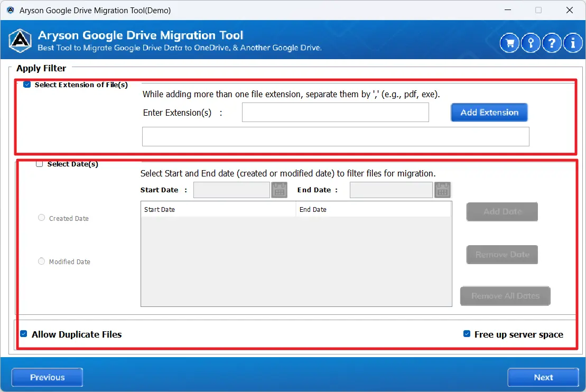Enable the Select Date(s) filter
This screenshot has height=392, width=586.
click(x=39, y=164)
